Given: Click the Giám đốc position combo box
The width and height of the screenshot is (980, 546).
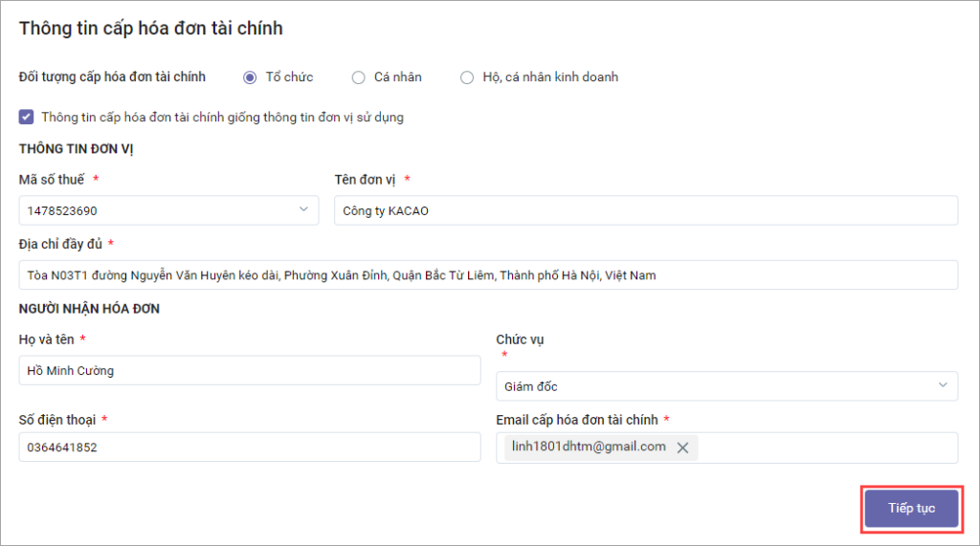Looking at the screenshot, I should point(727,386).
